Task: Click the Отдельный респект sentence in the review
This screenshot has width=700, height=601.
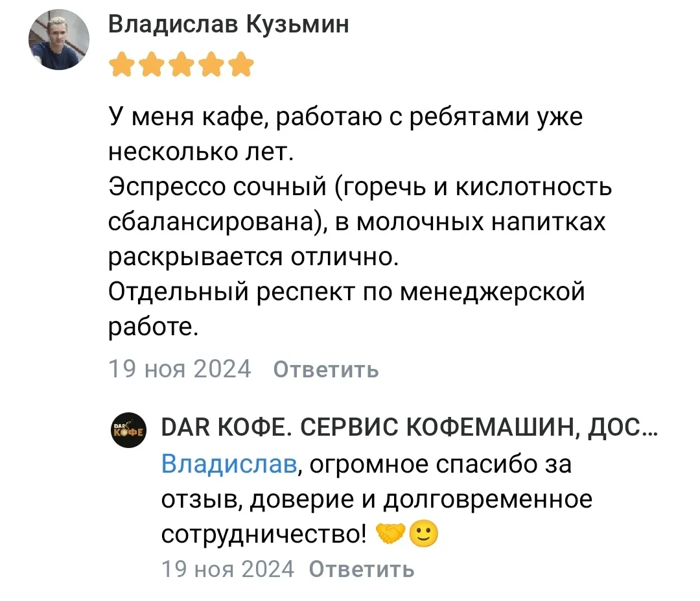Action: click(345, 292)
